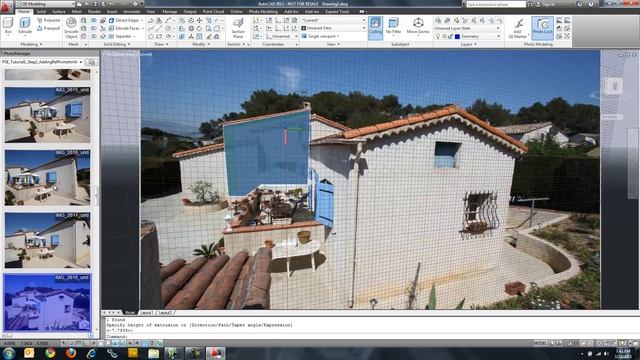
Task: Select the IMG_2616 photo thumbnail
Action: click(x=47, y=178)
